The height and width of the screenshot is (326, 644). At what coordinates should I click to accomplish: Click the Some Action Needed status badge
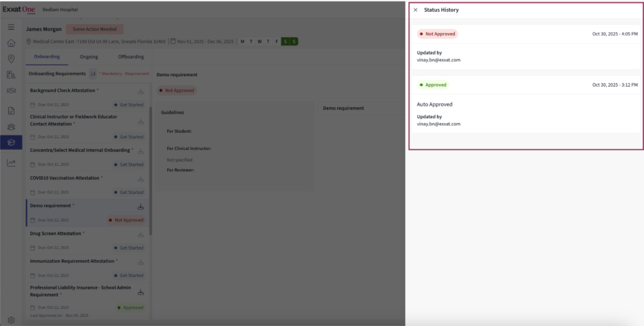[x=95, y=29]
